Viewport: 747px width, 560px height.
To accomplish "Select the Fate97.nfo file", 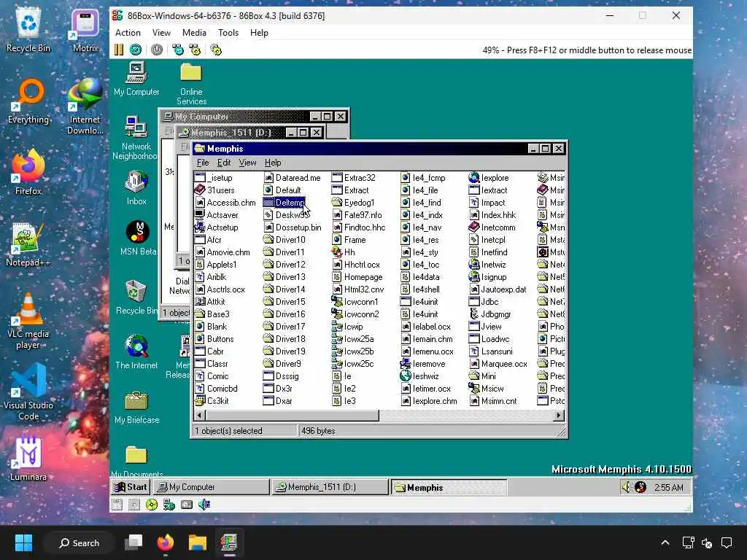I will (357, 215).
